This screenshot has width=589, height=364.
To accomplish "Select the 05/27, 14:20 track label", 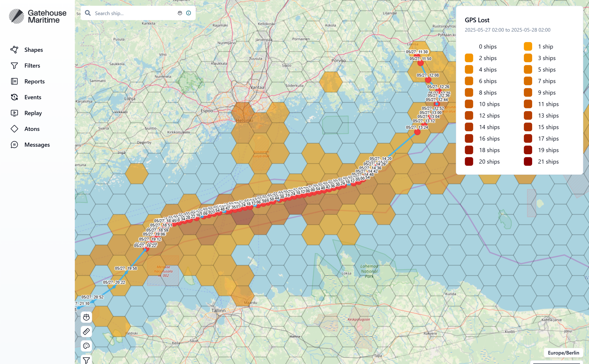I will pyautogui.click(x=381, y=159).
